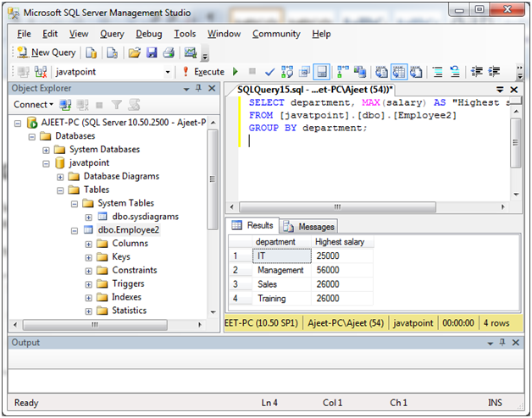
Task: Collapse the Tables node
Action: pos(60,190)
